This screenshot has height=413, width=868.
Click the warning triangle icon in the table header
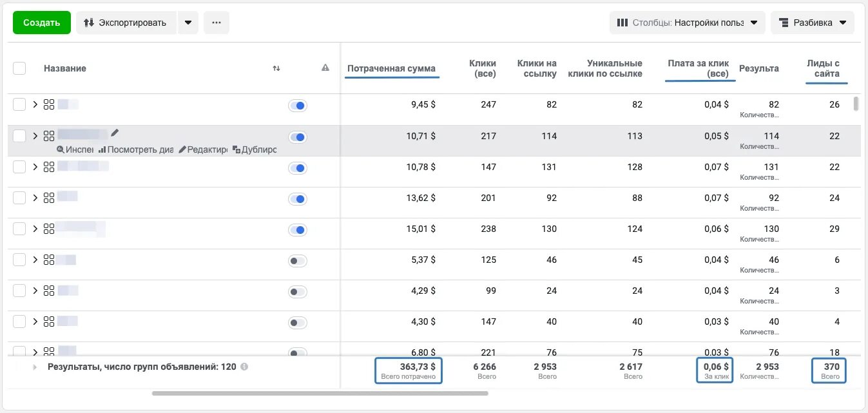325,68
